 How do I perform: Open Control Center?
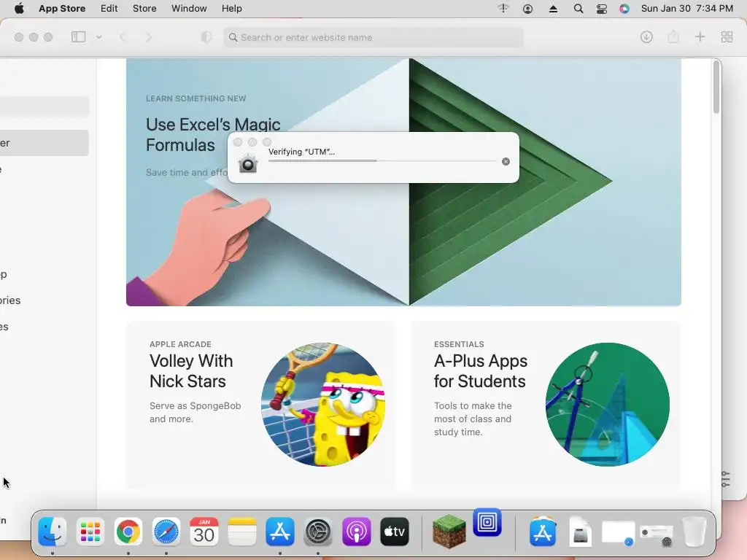[602, 9]
